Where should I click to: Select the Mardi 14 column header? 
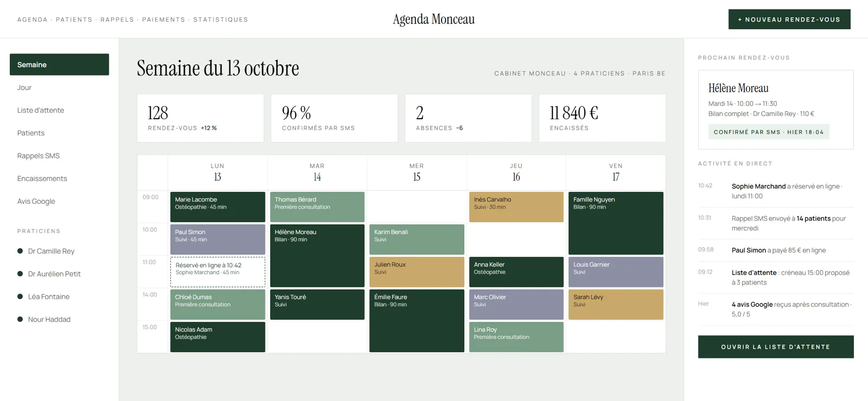click(x=317, y=172)
